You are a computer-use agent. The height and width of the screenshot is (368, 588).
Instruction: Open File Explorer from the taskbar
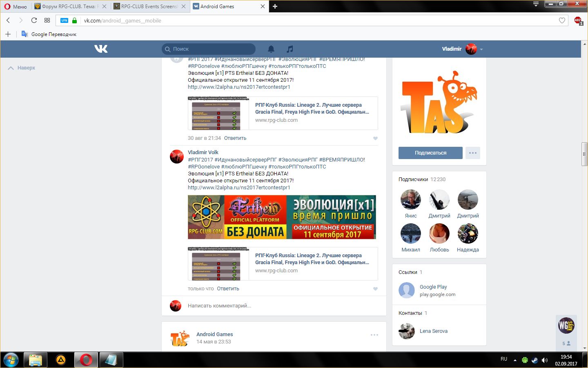[36, 360]
